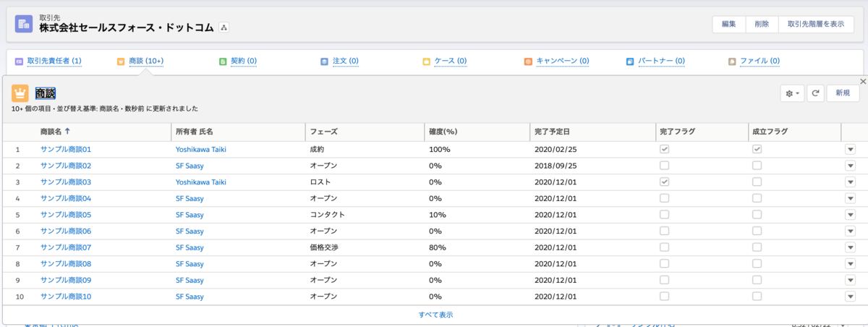Screen dimensions: 868x327
Task: Click フェーズ cell 価格交渉
Action: pos(323,247)
